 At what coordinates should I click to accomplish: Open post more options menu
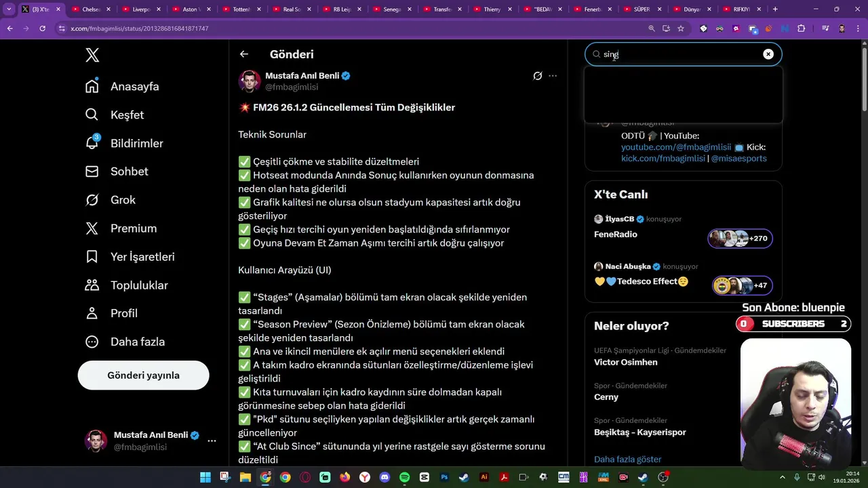coord(553,76)
